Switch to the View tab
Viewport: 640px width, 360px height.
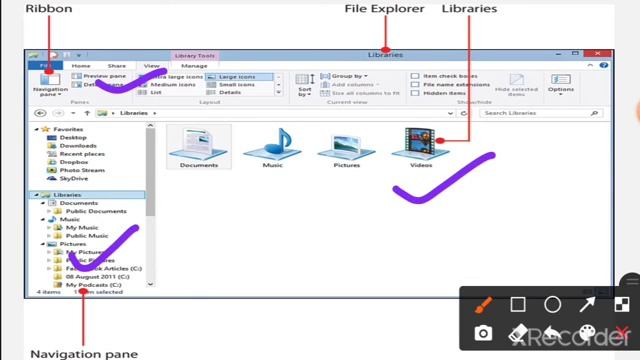tap(151, 66)
